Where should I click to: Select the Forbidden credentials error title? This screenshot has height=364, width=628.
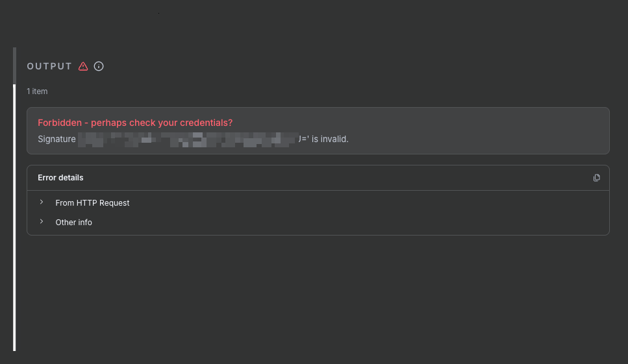135,123
